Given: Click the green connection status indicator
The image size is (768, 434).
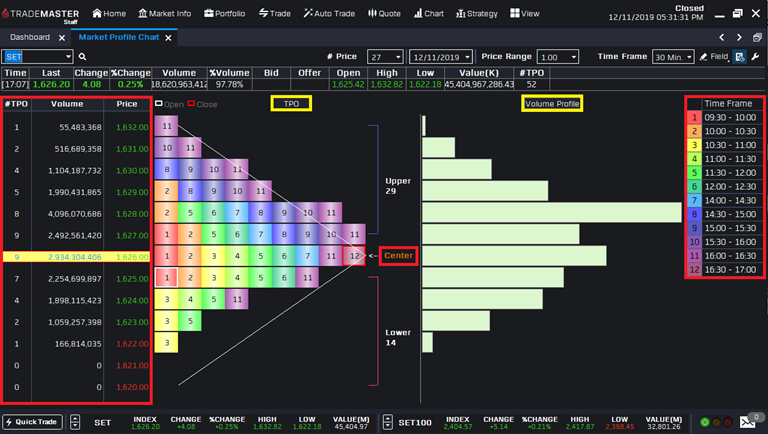Looking at the screenshot, I should click(x=704, y=422).
